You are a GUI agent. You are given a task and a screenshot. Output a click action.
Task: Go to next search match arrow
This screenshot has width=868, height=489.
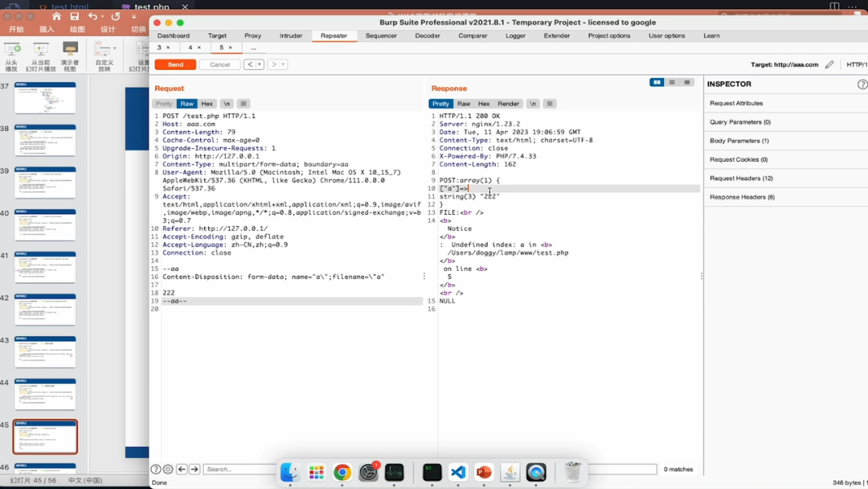point(194,469)
